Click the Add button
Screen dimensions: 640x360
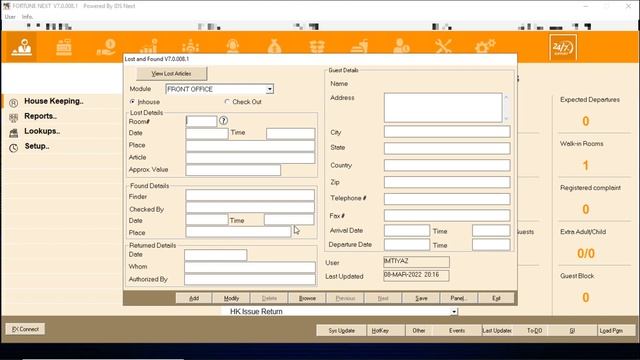point(194,298)
